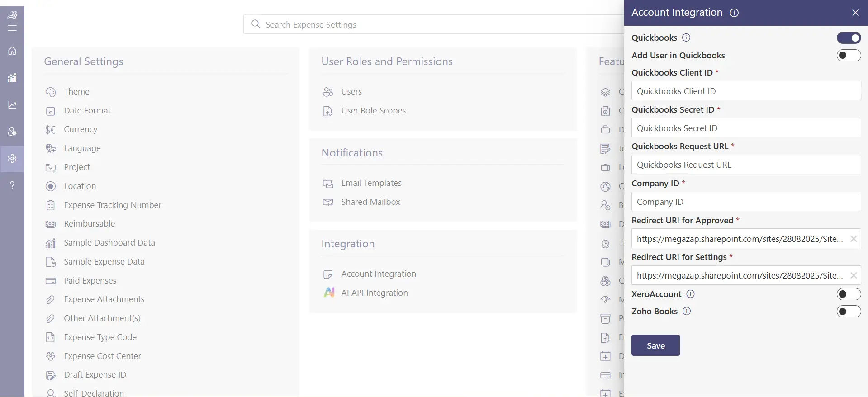
Task: Click Redirect URI for Settings text
Action: (740, 275)
